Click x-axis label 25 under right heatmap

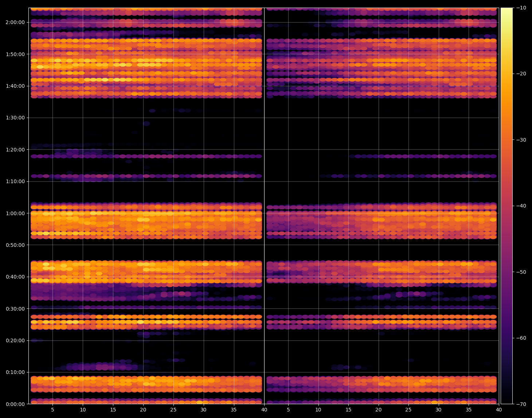pyautogui.click(x=408, y=410)
